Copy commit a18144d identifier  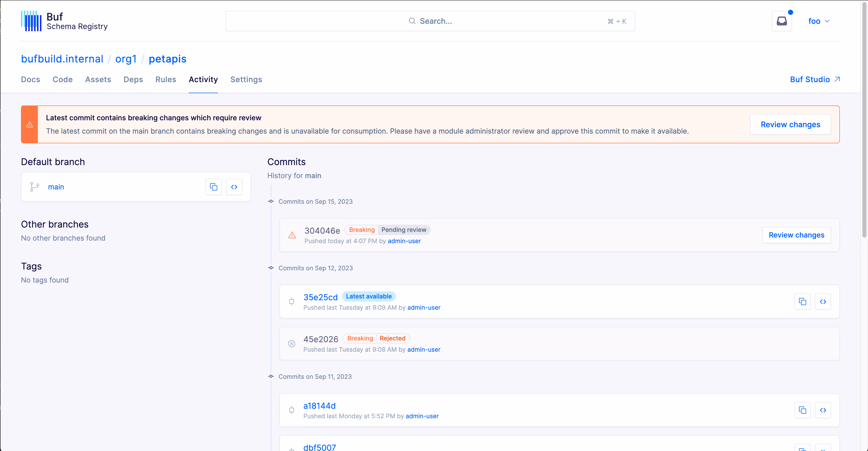coord(802,410)
